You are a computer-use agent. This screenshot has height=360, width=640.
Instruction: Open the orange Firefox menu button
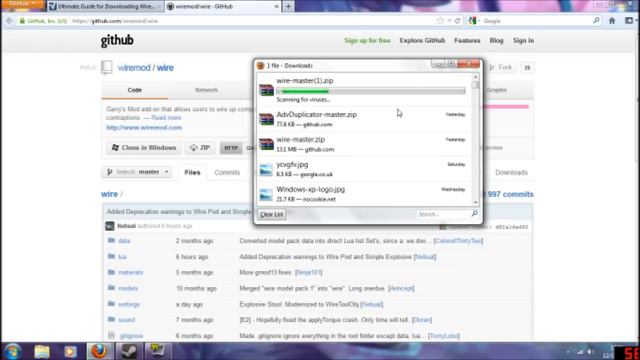[x=22, y=4]
